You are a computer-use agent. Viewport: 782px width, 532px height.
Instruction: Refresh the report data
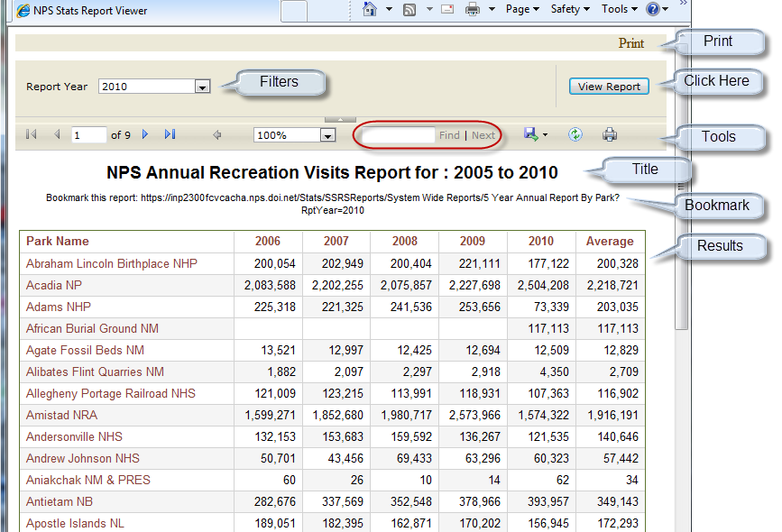coord(575,133)
